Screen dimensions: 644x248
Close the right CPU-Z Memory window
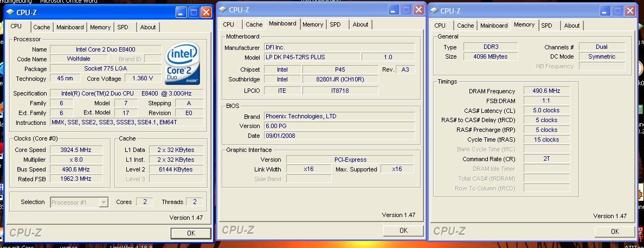(x=629, y=11)
